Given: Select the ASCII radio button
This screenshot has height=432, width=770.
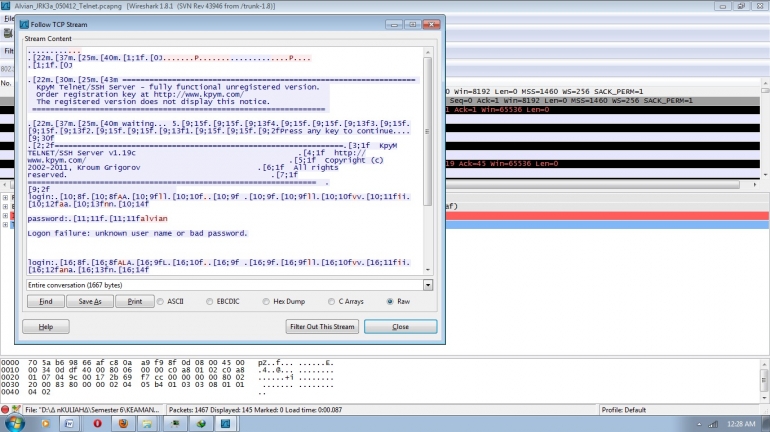Looking at the screenshot, I should [161, 301].
